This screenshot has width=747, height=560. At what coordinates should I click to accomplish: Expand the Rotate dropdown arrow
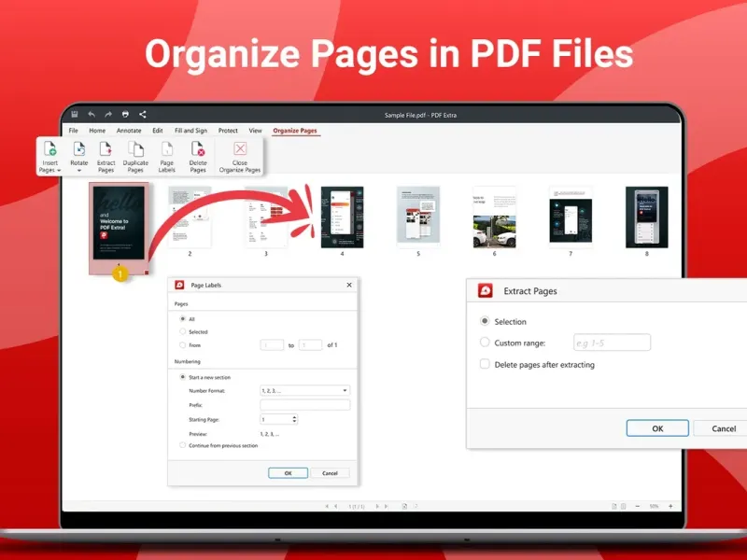point(79,171)
